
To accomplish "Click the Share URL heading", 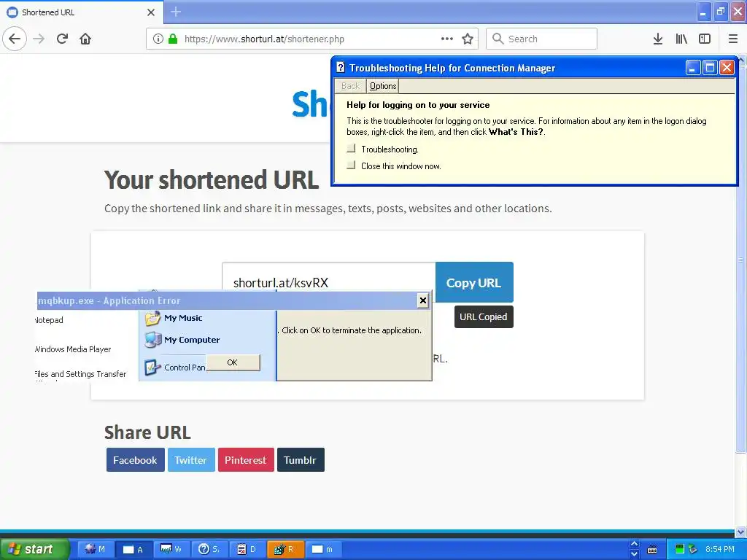I will 147,432.
